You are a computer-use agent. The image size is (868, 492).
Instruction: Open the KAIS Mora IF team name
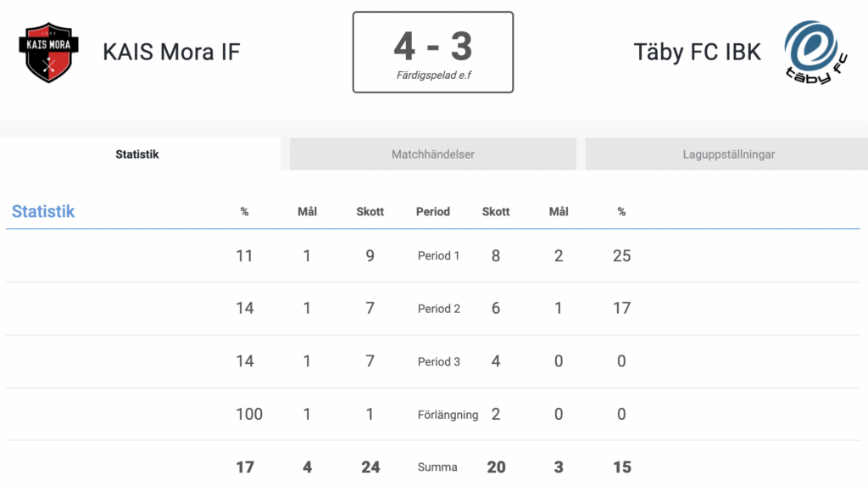coord(171,52)
